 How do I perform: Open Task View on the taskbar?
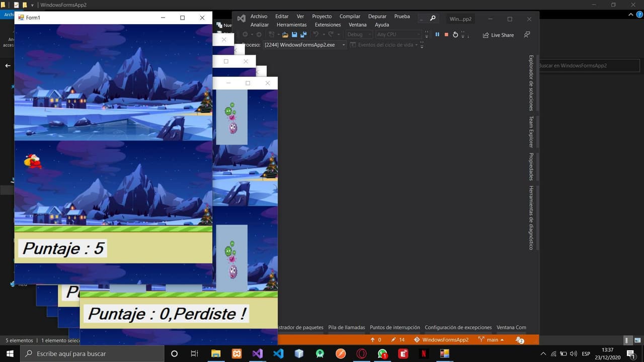tap(195, 353)
